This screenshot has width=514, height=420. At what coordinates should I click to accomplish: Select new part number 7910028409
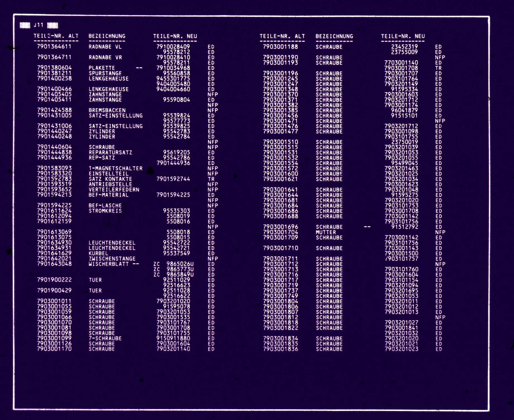tap(173, 47)
